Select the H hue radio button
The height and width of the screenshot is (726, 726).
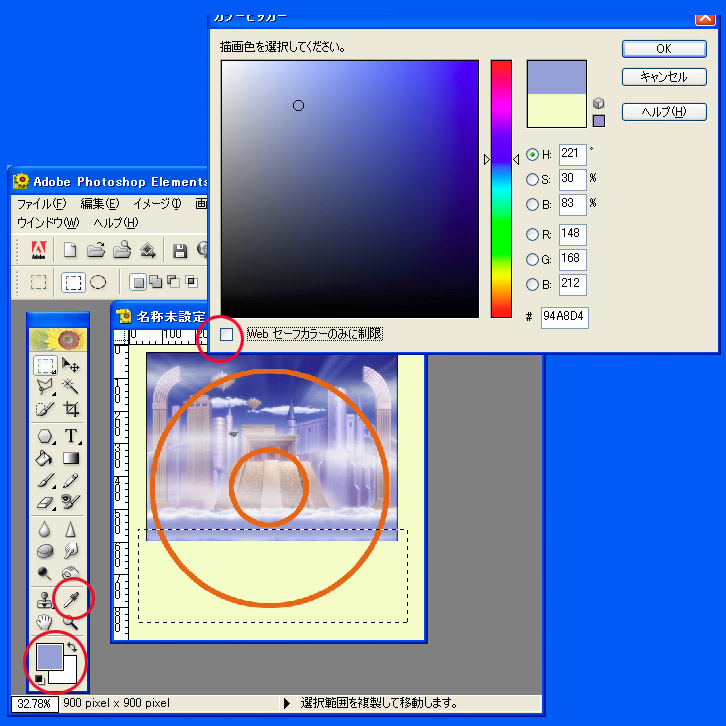pos(532,154)
